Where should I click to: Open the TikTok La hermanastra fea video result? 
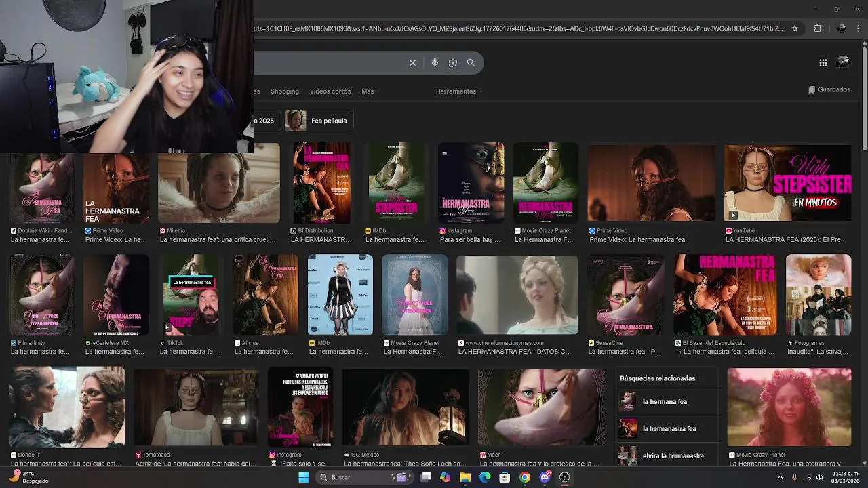click(x=191, y=295)
